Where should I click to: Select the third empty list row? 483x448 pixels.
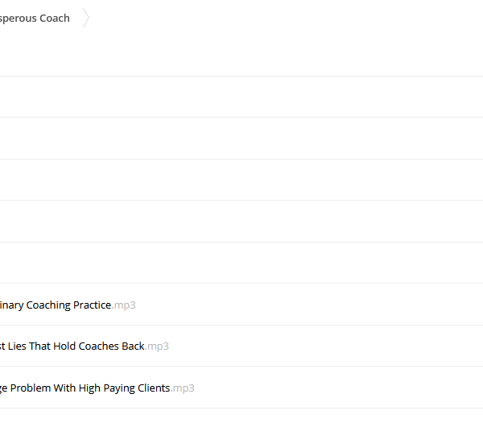pyautogui.click(x=242, y=180)
